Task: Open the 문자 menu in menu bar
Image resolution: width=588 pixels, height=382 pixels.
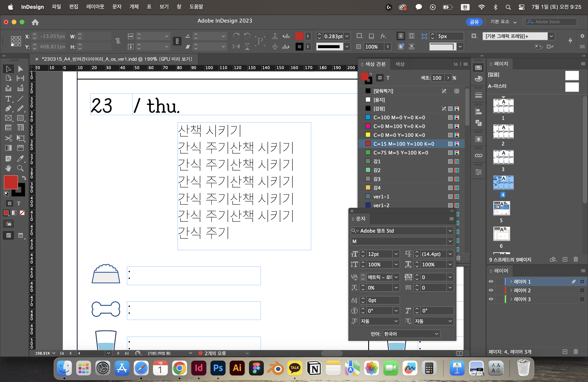Action: click(117, 7)
